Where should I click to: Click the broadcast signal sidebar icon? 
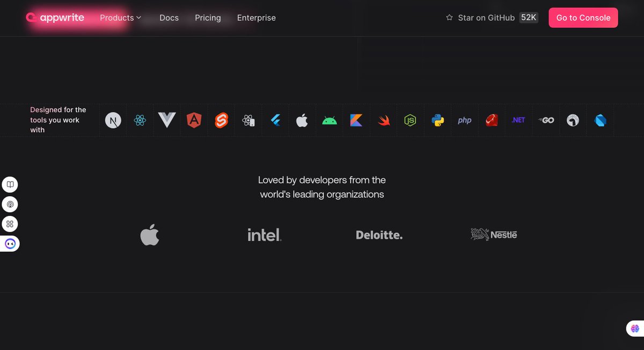(10, 204)
